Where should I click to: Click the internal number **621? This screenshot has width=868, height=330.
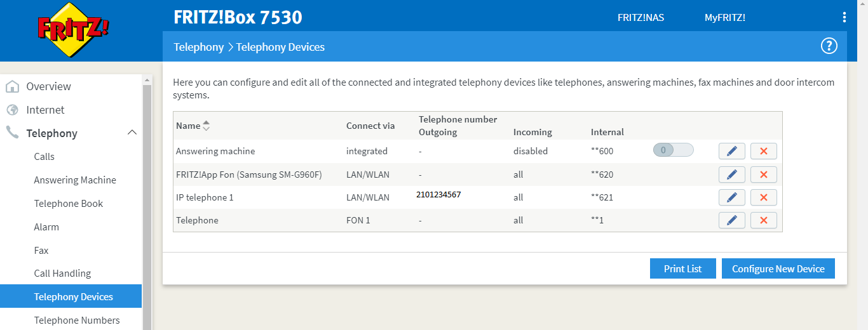point(602,197)
